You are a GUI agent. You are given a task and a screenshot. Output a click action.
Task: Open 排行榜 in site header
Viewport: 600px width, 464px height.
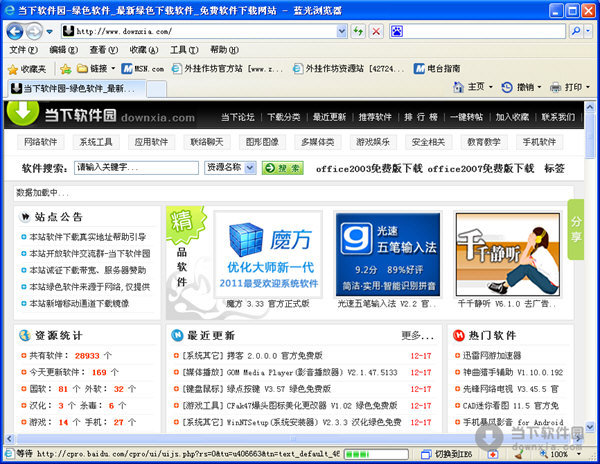(421, 117)
